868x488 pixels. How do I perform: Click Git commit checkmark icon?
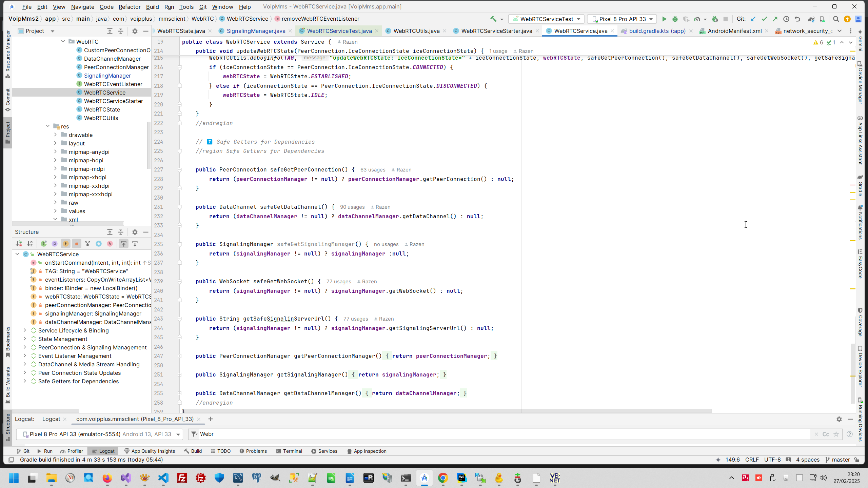[x=764, y=19]
